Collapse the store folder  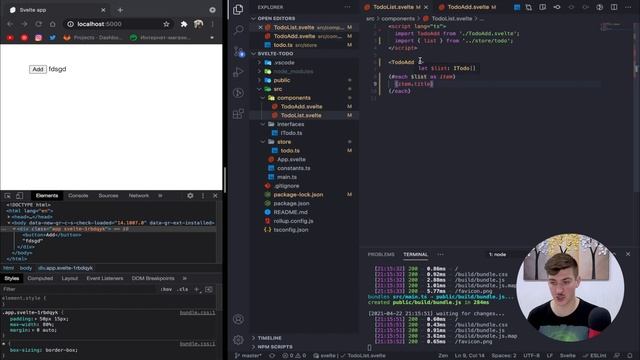tap(304, 142)
